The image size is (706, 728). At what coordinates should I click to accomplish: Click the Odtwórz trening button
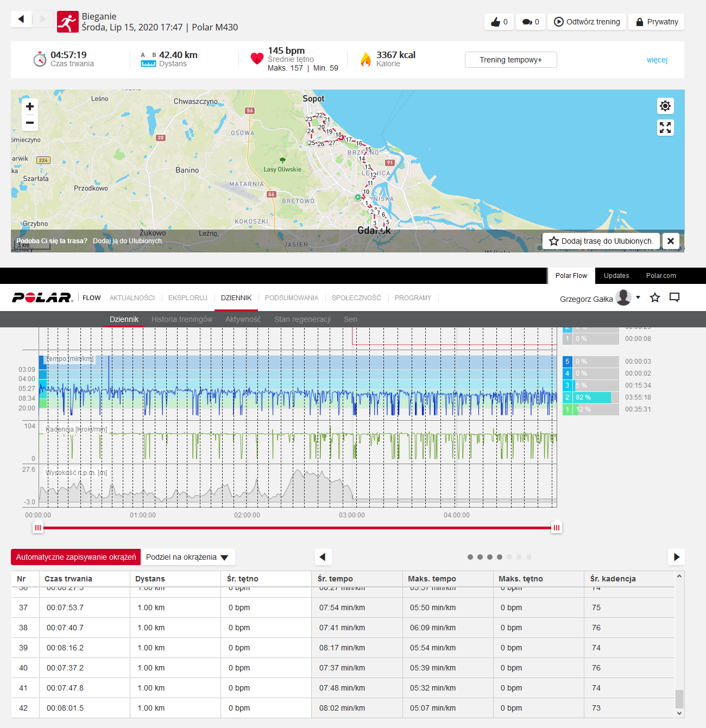point(587,22)
